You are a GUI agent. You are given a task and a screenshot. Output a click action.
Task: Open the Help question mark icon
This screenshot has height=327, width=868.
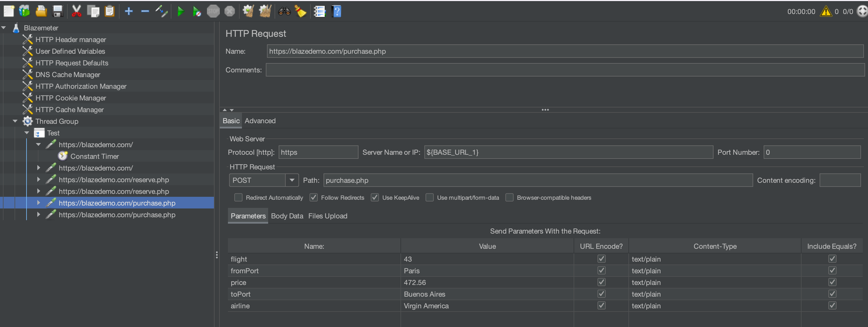pos(336,11)
